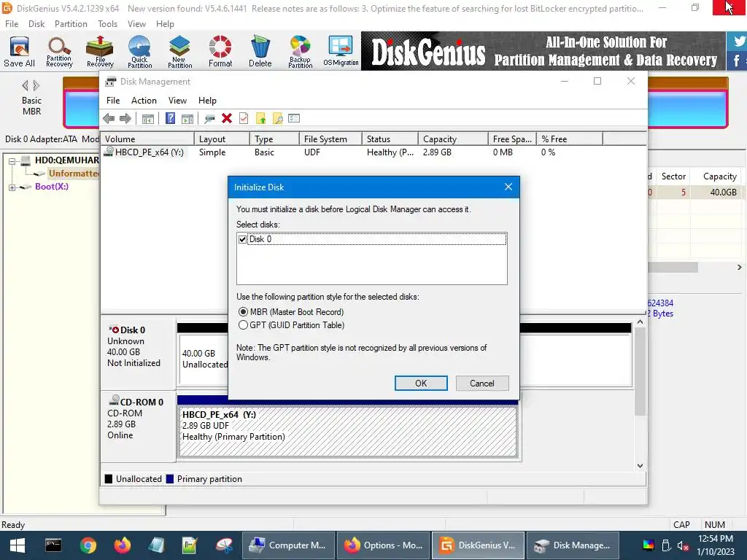This screenshot has width=747, height=560.
Task: Click the clock showing 12:54 PM
Action: tap(715, 539)
